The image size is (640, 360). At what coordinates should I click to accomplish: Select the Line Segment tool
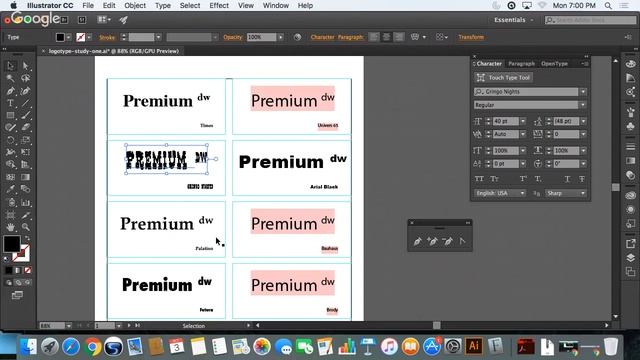click(x=25, y=103)
